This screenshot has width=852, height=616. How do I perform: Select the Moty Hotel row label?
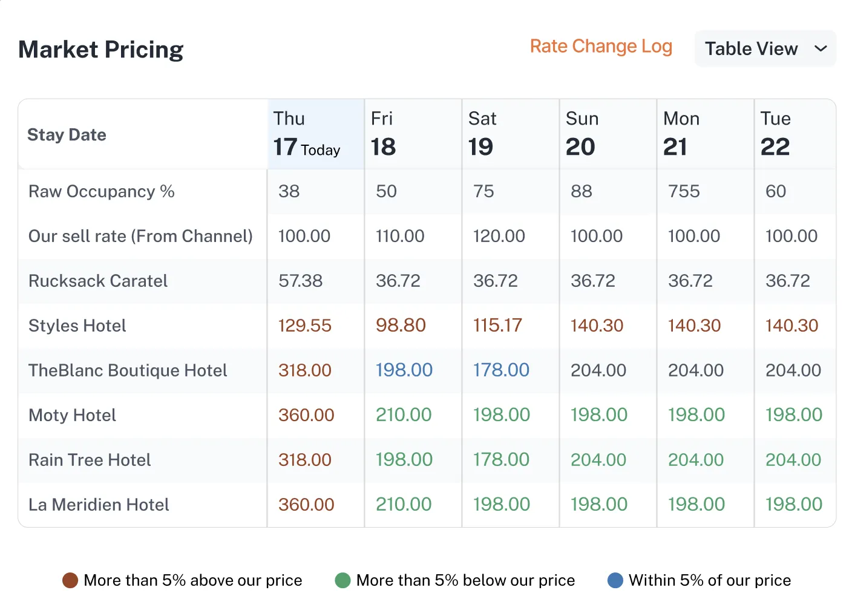[72, 415]
